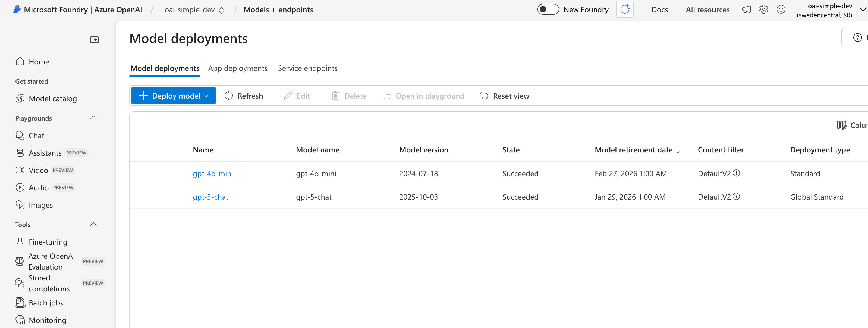Click the Model deployments page heading
This screenshot has width=868, height=328.
188,39
